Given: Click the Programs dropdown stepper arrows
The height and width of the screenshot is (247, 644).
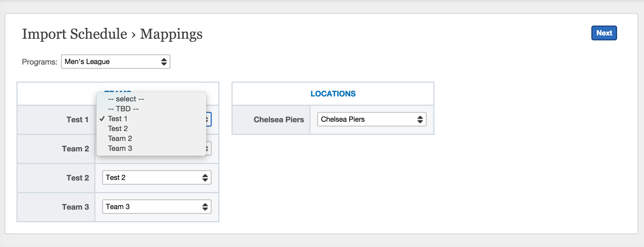Looking at the screenshot, I should (x=164, y=62).
